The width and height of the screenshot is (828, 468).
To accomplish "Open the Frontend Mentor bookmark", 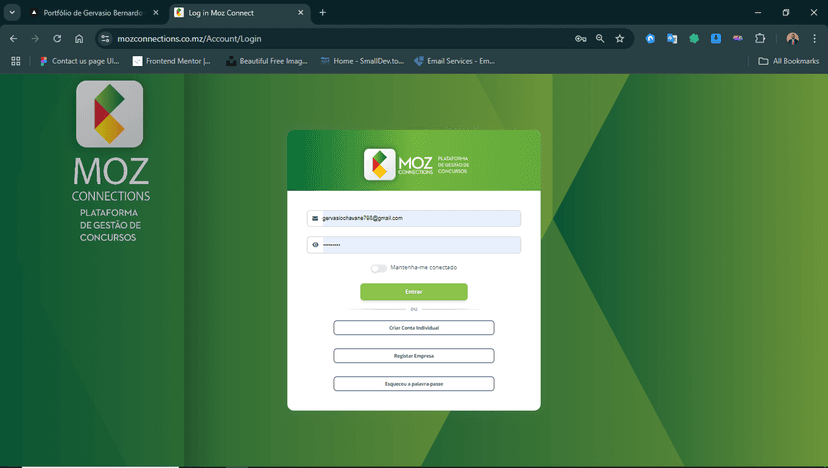I will 172,61.
